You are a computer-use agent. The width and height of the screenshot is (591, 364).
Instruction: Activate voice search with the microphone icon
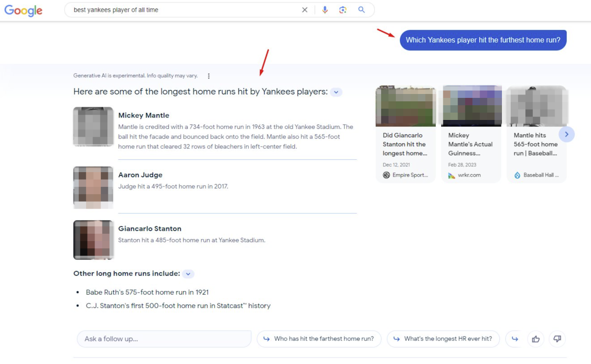tap(325, 9)
